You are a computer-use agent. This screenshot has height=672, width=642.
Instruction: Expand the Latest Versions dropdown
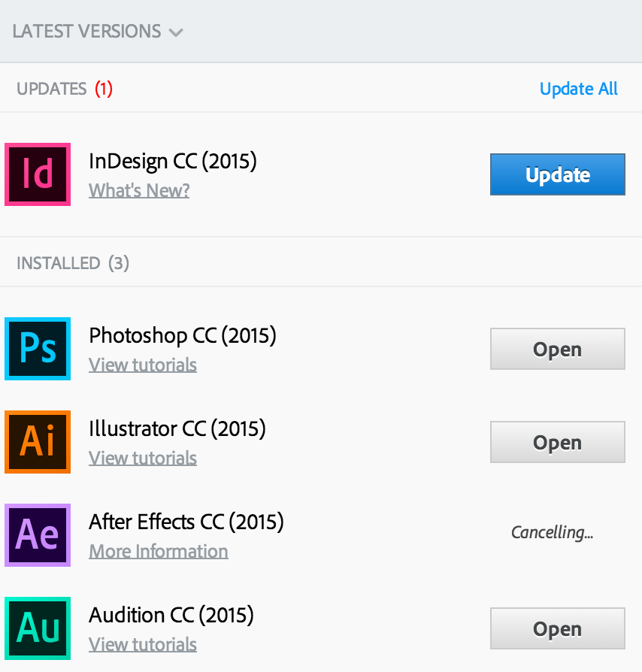[x=98, y=32]
